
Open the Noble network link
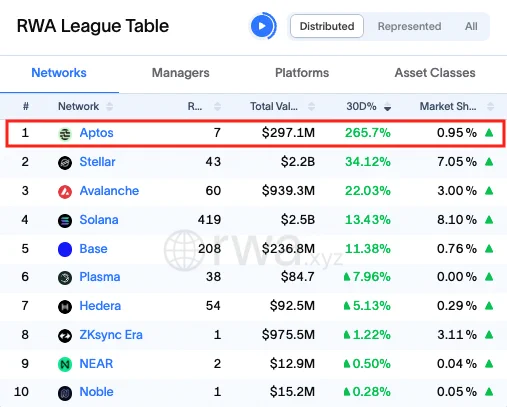click(x=96, y=392)
